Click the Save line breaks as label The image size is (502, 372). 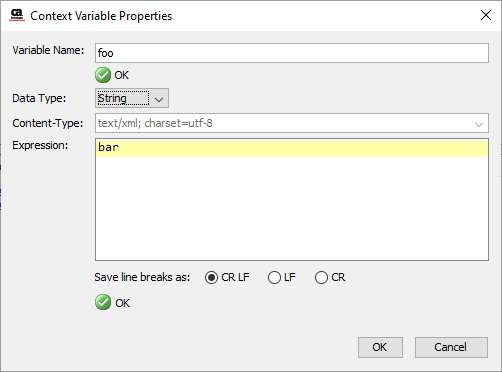coord(142,277)
